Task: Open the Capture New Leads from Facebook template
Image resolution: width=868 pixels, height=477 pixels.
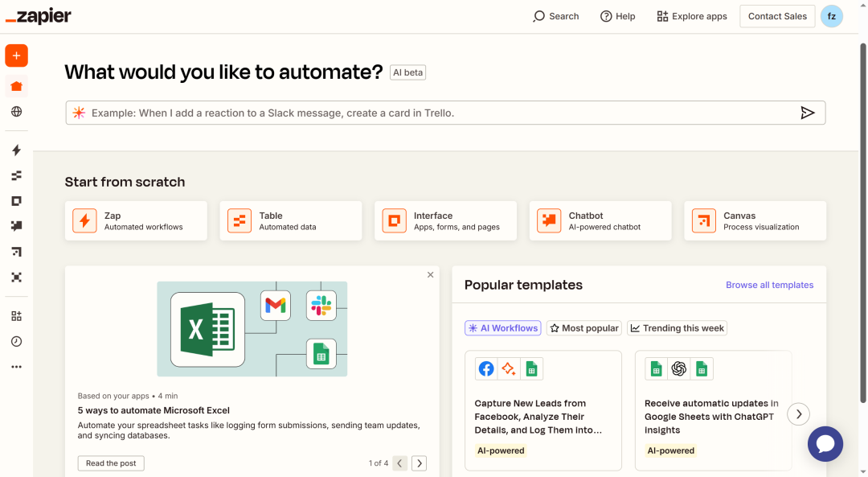Action: click(543, 410)
